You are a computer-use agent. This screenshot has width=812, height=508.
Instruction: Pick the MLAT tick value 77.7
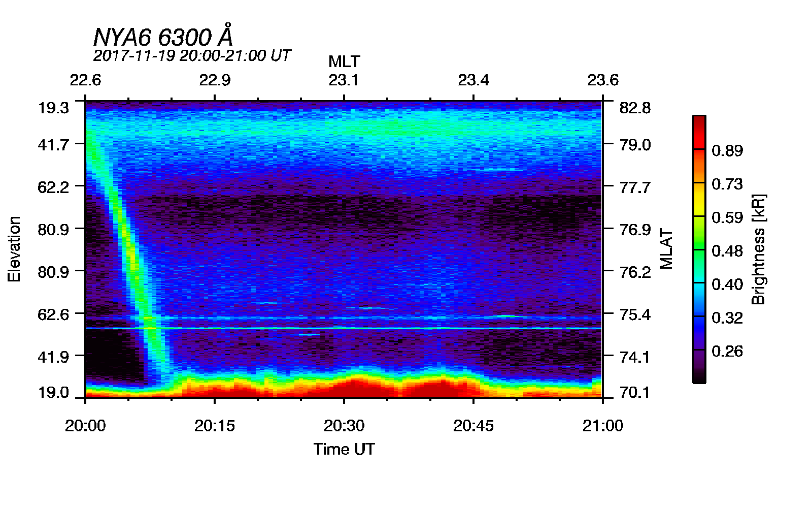635,187
